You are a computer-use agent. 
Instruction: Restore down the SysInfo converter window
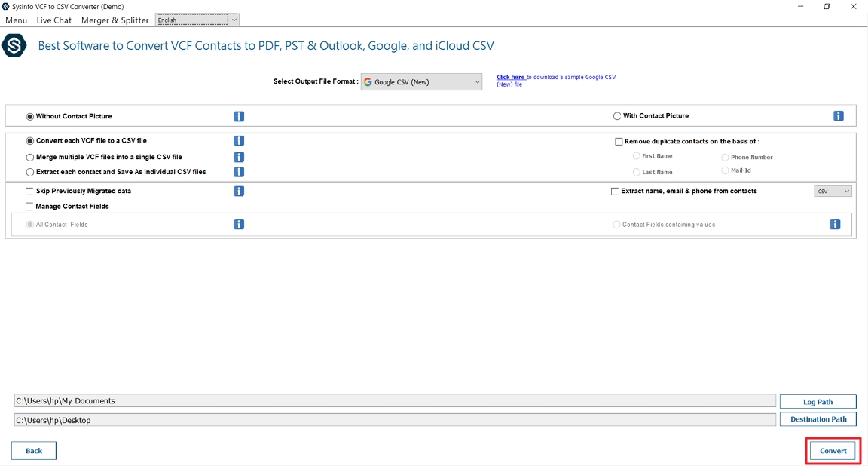827,7
